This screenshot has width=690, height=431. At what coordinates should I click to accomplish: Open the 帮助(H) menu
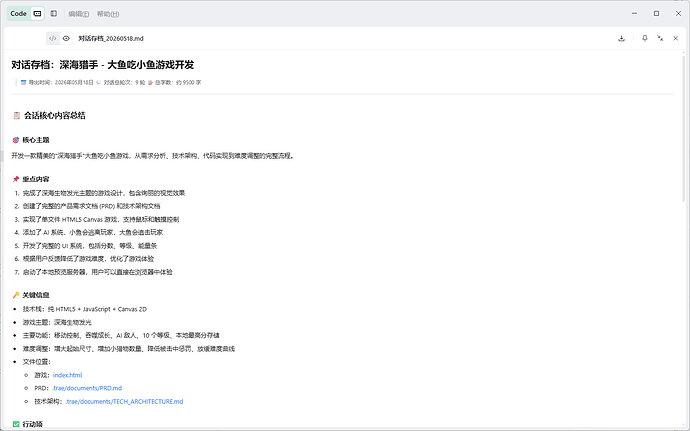(x=108, y=14)
